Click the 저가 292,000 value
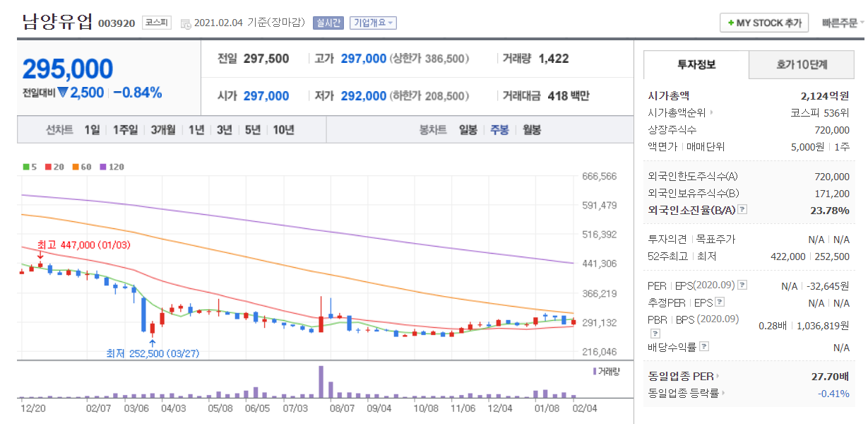This screenshot has height=424, width=868. [363, 96]
